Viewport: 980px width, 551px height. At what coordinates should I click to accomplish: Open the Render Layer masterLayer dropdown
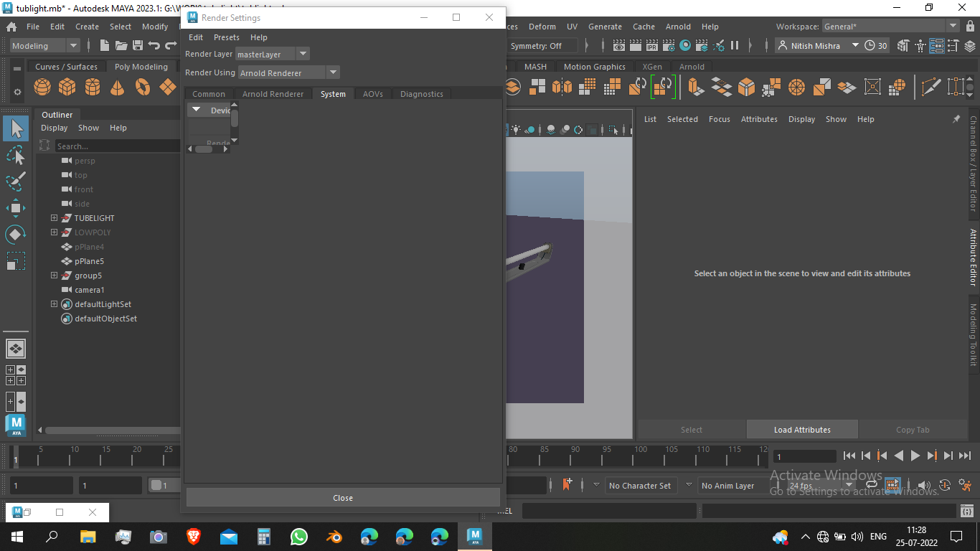click(302, 54)
